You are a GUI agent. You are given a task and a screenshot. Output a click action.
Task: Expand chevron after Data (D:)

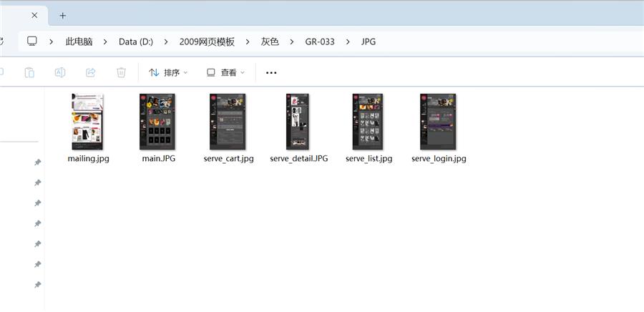[x=166, y=42]
